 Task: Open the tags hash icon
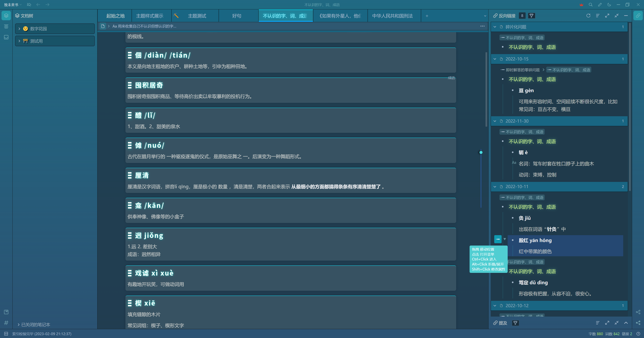click(x=6, y=323)
